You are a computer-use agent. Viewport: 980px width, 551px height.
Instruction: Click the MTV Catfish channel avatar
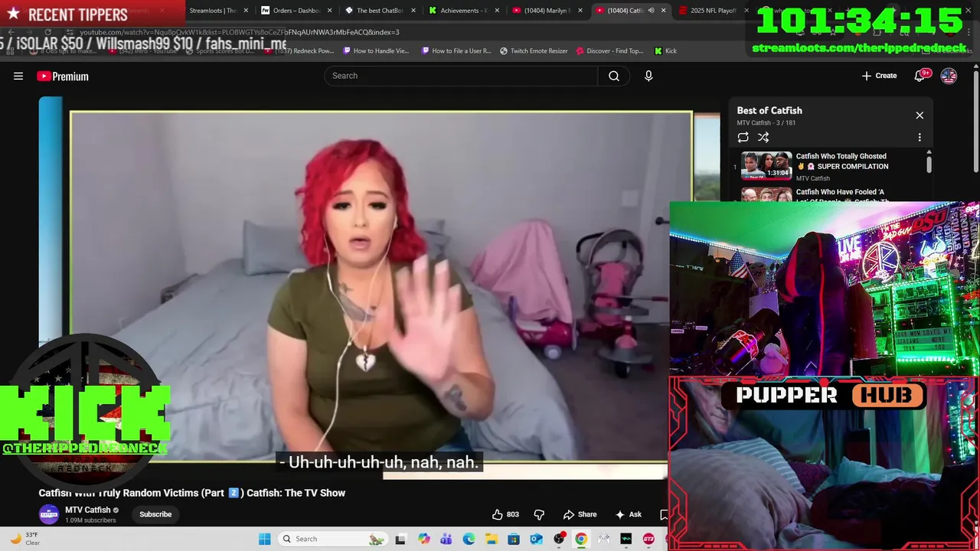(x=49, y=514)
